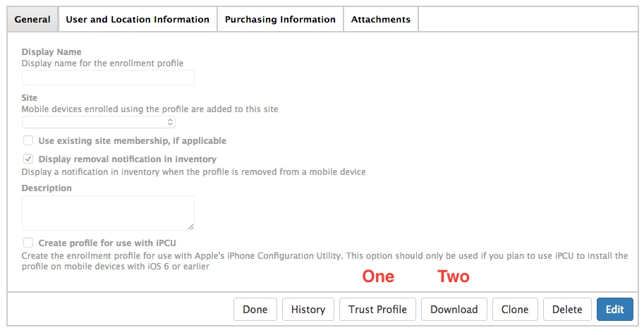Click the Site dropdown up-down arrows
This screenshot has width=644, height=335.
(170, 122)
